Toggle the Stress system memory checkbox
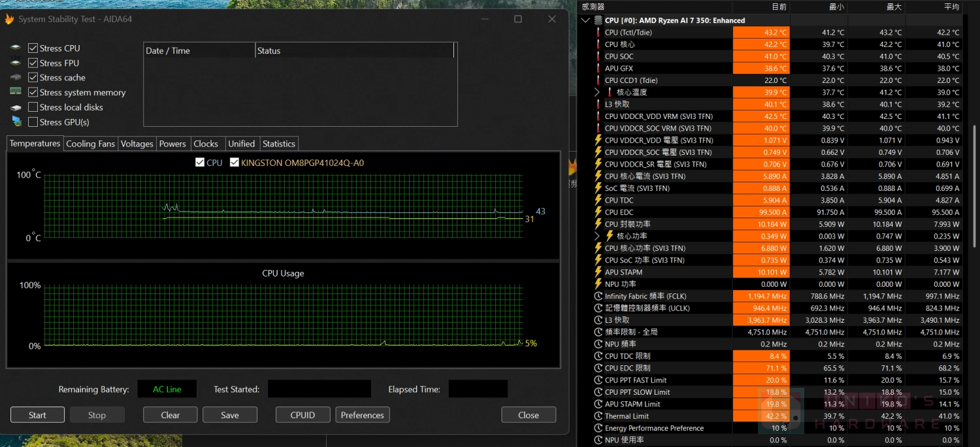980x447 pixels. pyautogui.click(x=33, y=92)
